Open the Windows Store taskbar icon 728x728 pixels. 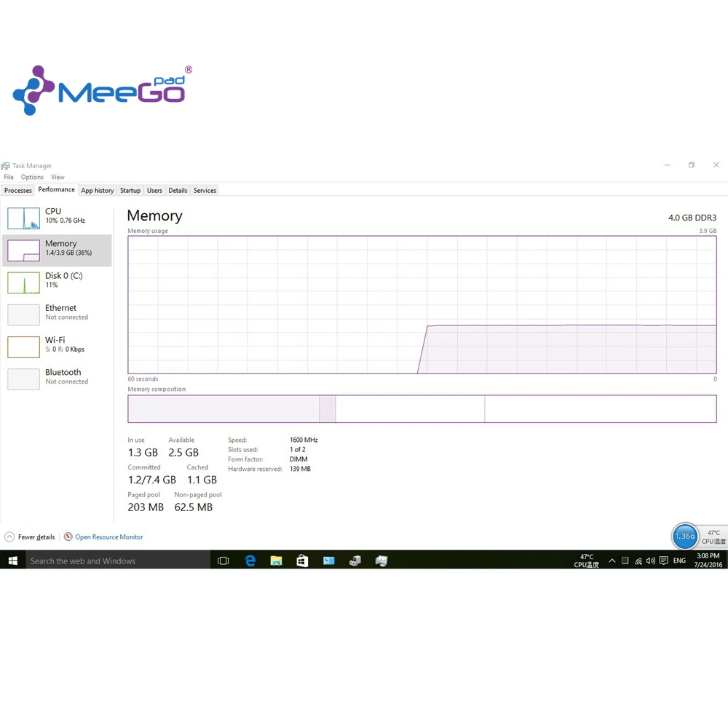[302, 561]
